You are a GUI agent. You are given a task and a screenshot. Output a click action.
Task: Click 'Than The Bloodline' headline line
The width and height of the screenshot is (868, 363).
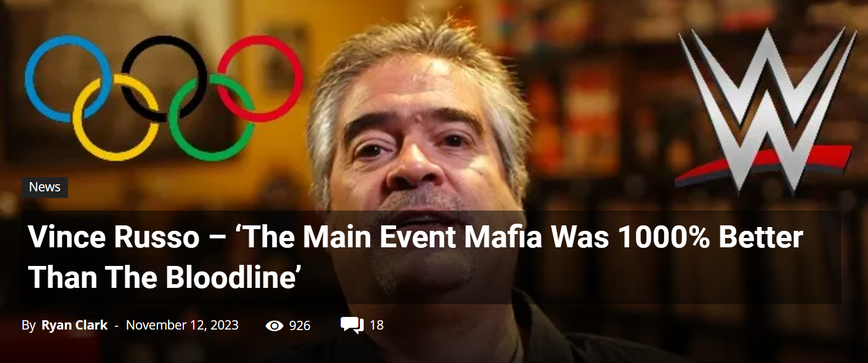tap(165, 277)
